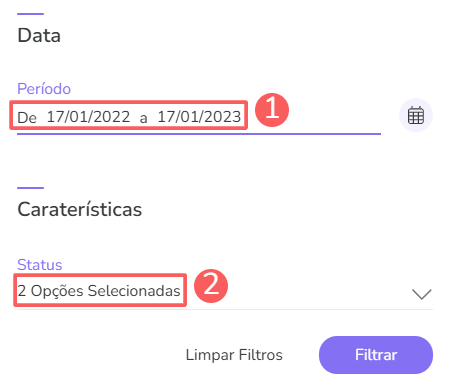Open the calendar date picker icon
The width and height of the screenshot is (452, 384).
[416, 115]
